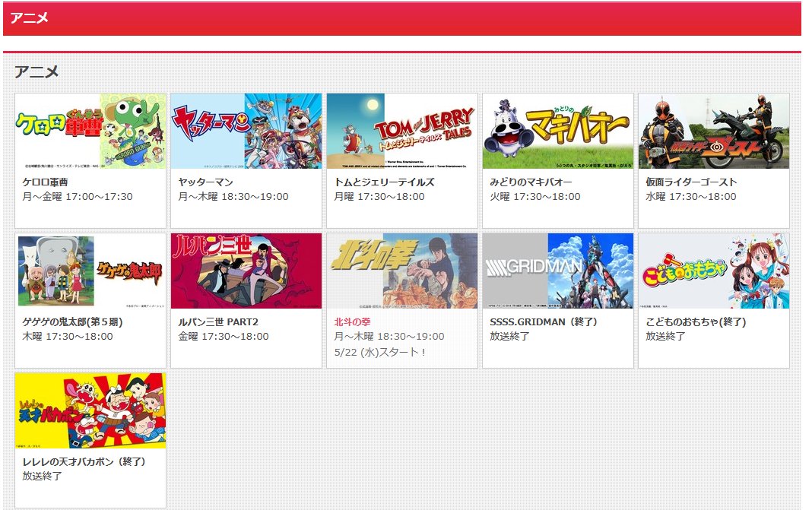Open the SSSS.GRIDMAN thumbnail image

[558, 271]
